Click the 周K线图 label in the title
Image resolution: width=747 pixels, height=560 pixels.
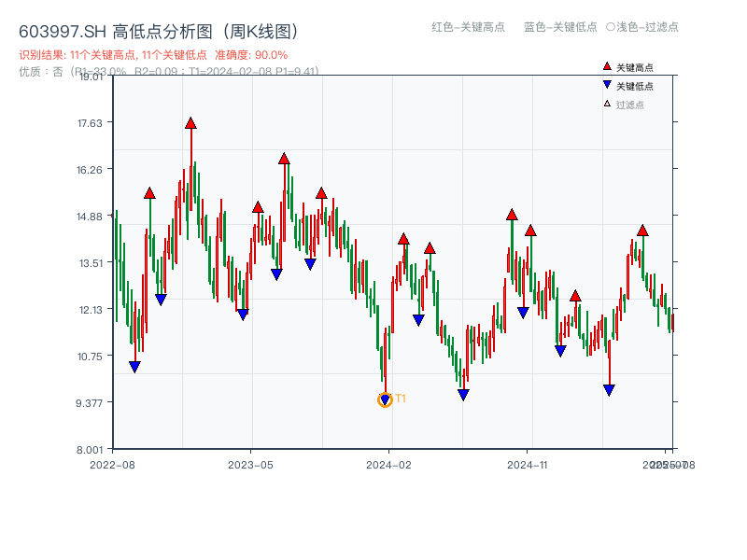click(261, 30)
